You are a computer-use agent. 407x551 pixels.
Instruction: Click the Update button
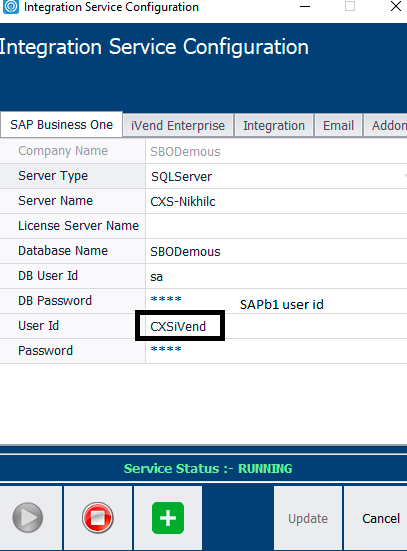(x=308, y=518)
